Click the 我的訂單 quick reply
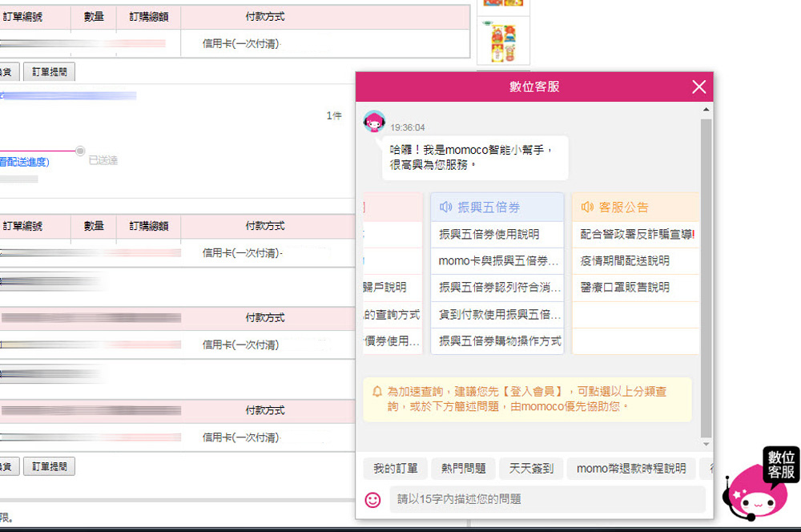The image size is (801, 532). 396,469
